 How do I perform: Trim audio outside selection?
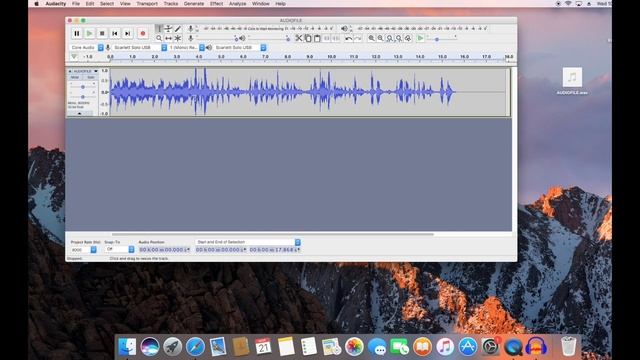tap(327, 38)
